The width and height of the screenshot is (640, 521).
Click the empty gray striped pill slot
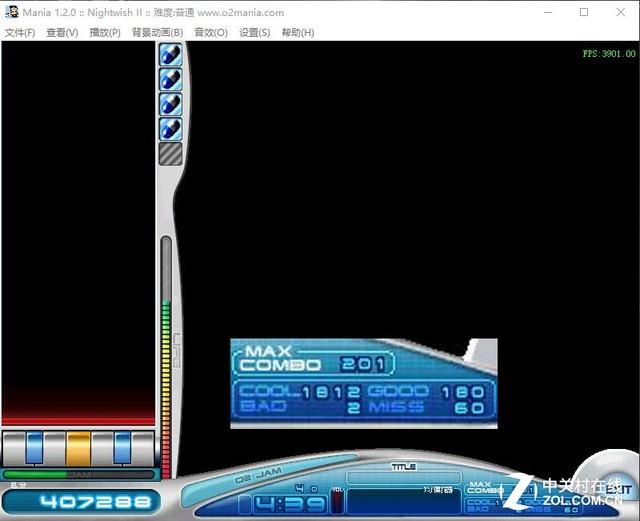170,154
